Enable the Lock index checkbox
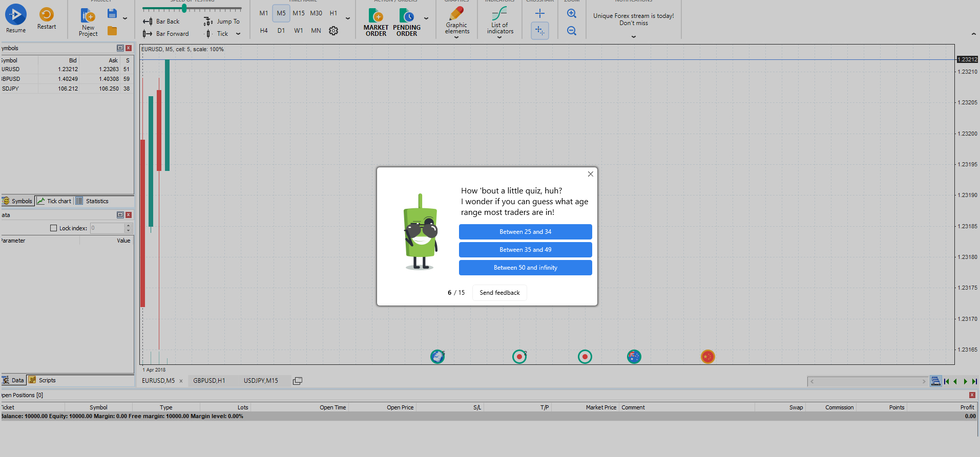 [54, 228]
